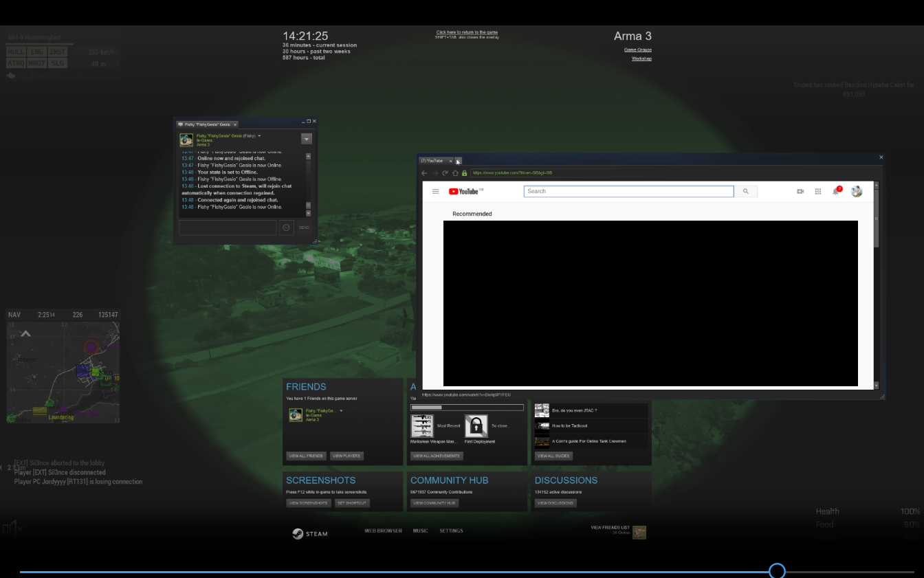Click VIEW PLAYERS button
The height and width of the screenshot is (578, 924).
point(346,456)
